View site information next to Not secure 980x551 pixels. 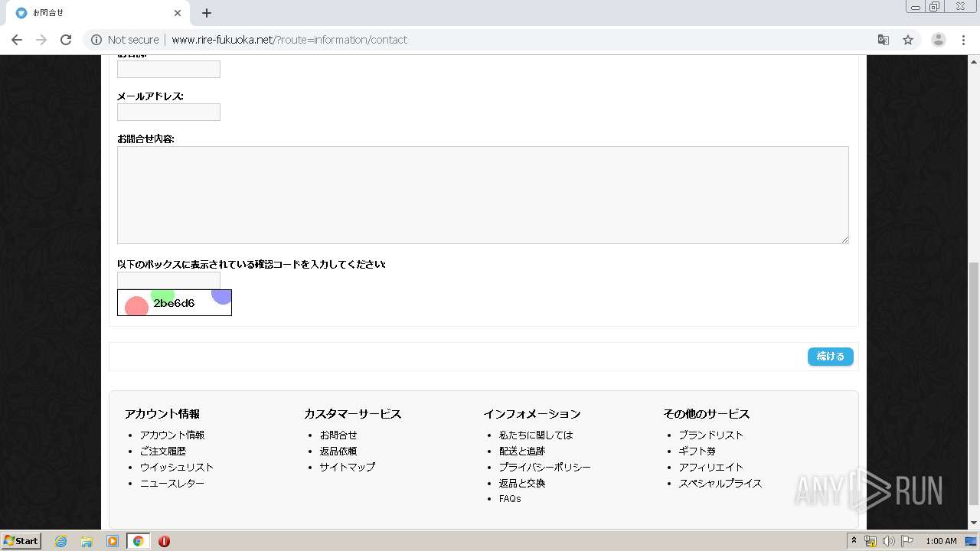coord(96,40)
